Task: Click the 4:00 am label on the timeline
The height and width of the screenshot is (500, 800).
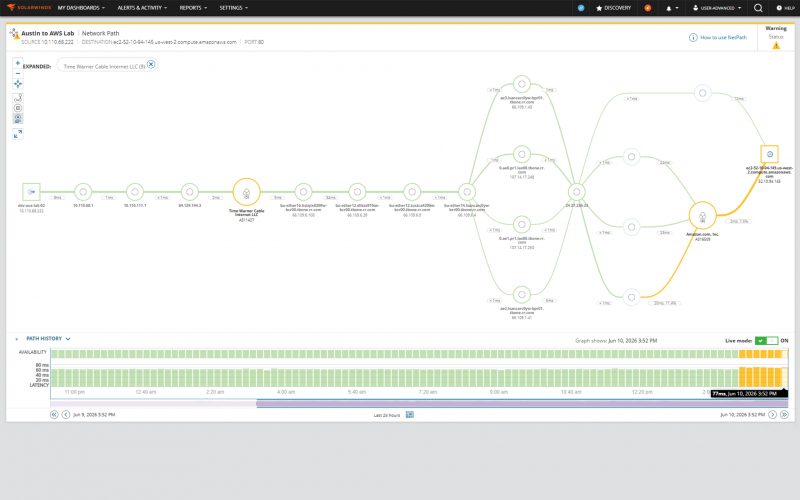Action: tap(286, 392)
